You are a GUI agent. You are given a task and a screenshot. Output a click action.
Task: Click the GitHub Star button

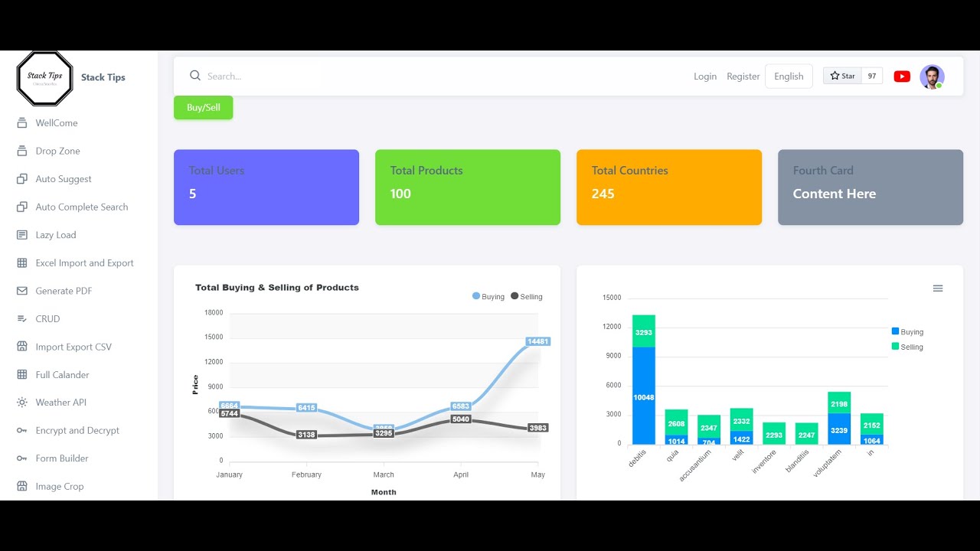pyautogui.click(x=842, y=76)
